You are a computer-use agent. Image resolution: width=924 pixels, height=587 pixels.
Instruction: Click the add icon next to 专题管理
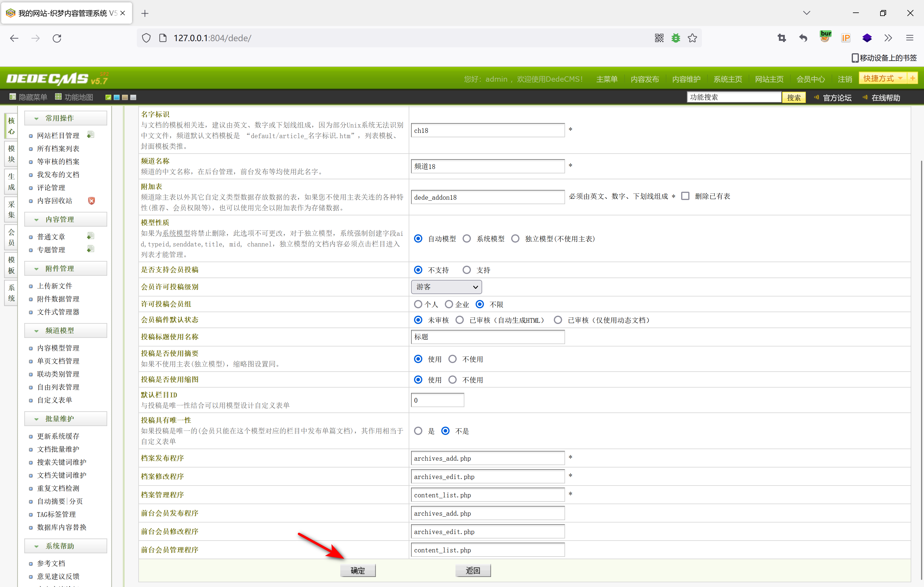click(91, 249)
